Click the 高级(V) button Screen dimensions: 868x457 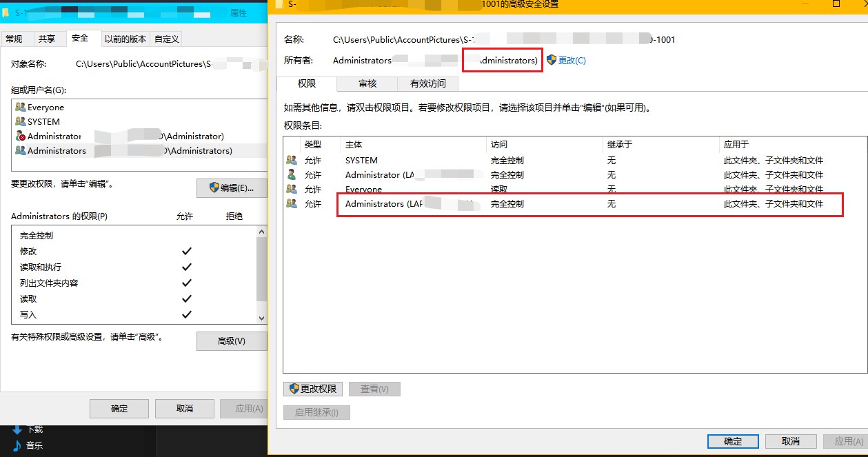pyautogui.click(x=232, y=341)
